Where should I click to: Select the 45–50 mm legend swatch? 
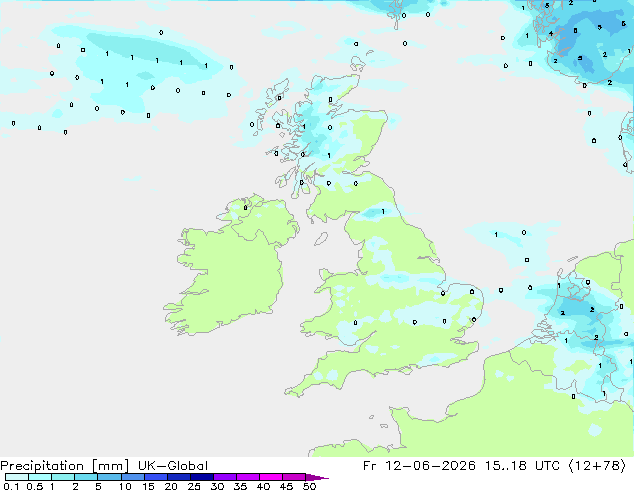pos(294,477)
